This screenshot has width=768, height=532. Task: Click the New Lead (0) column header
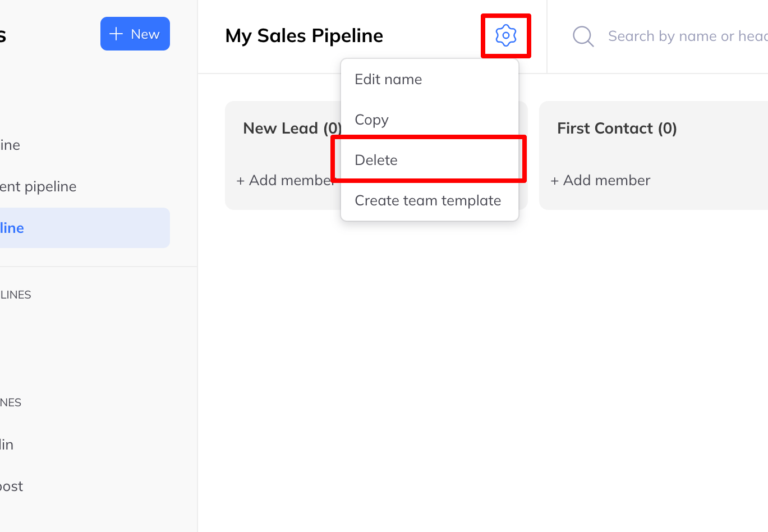(292, 129)
